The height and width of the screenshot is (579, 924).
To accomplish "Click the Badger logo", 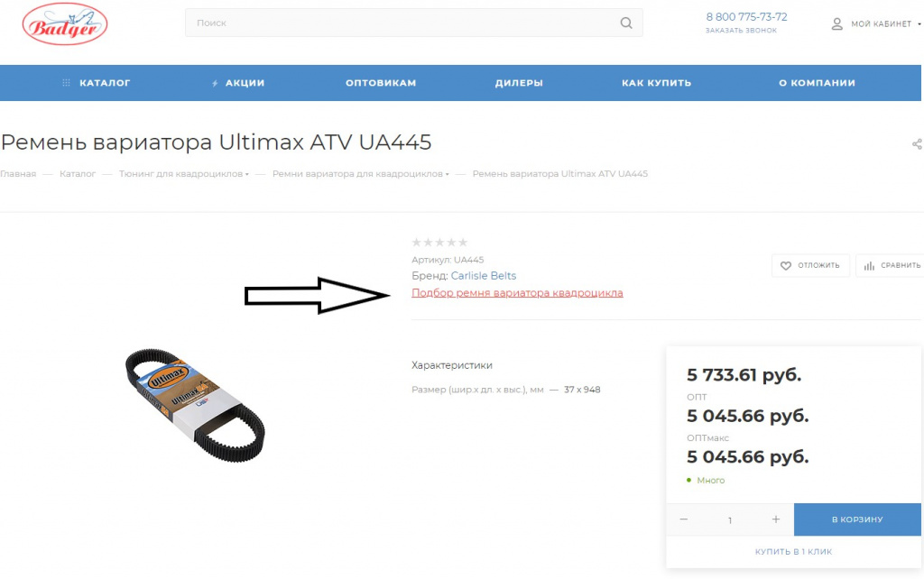I will [x=65, y=24].
